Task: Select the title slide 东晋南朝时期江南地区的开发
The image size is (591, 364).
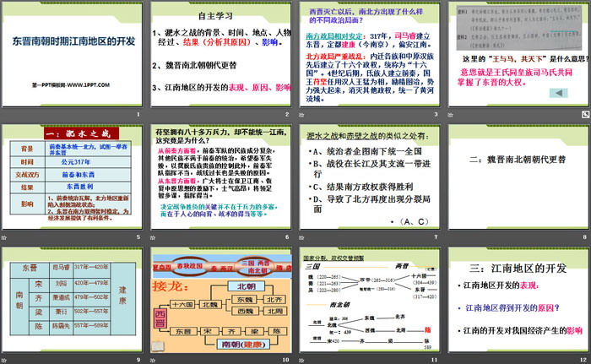Action: click(x=73, y=54)
